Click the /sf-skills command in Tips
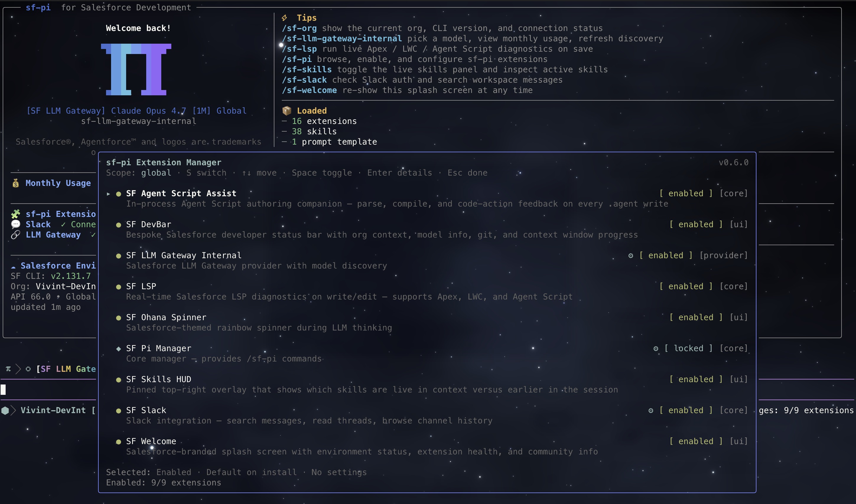The image size is (856, 504). pyautogui.click(x=307, y=70)
